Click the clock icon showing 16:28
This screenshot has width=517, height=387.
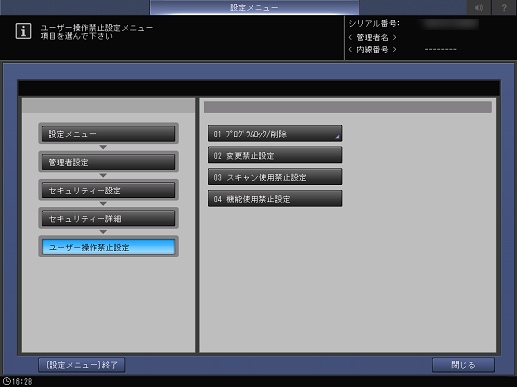click(x=6, y=381)
